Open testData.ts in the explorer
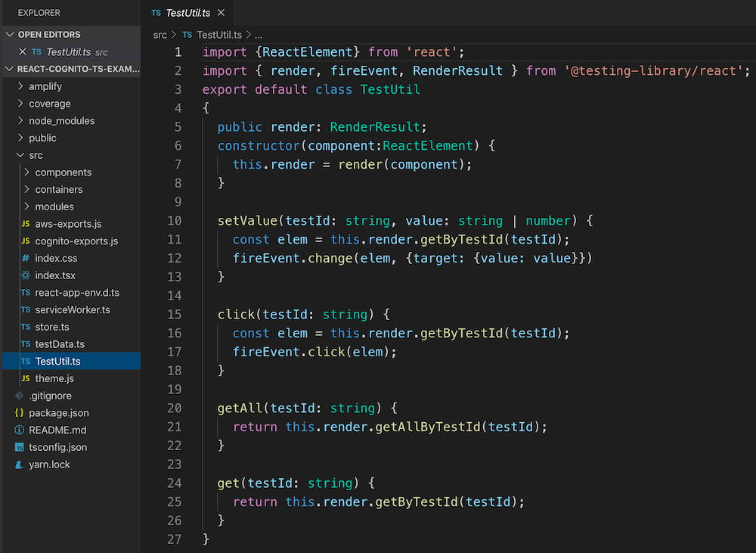 [x=60, y=344]
